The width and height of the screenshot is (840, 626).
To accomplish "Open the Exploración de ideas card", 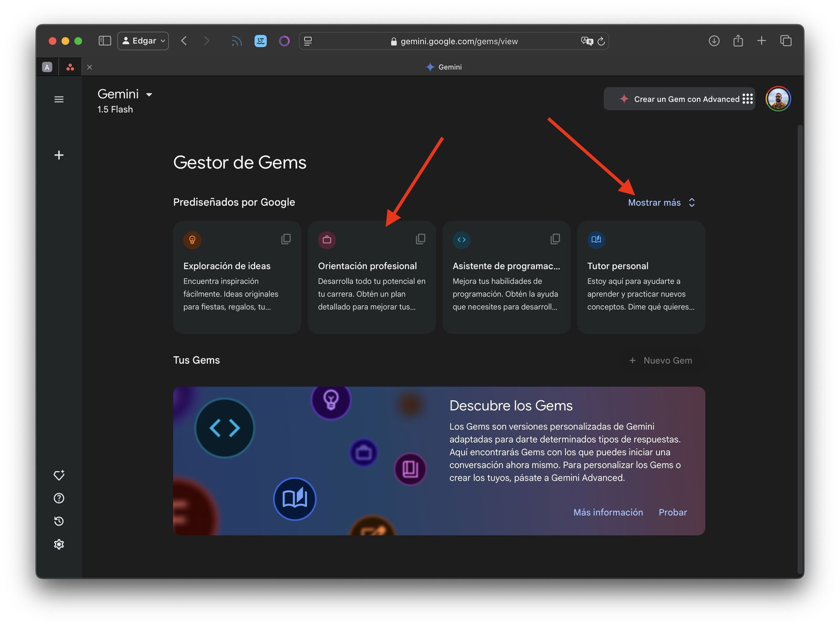I will [237, 277].
